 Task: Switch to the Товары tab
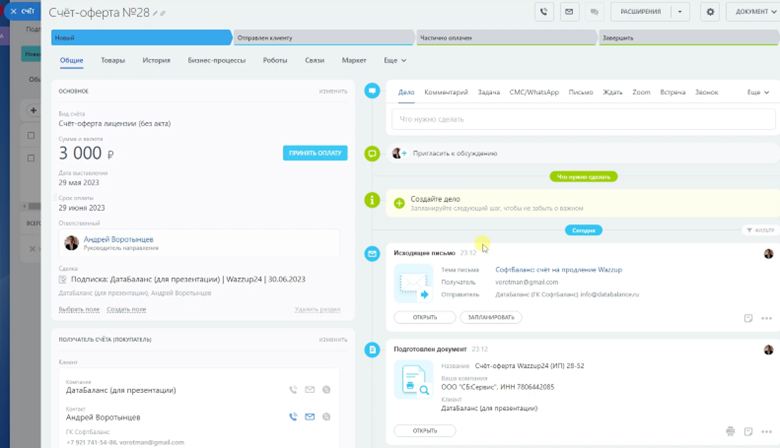point(113,60)
